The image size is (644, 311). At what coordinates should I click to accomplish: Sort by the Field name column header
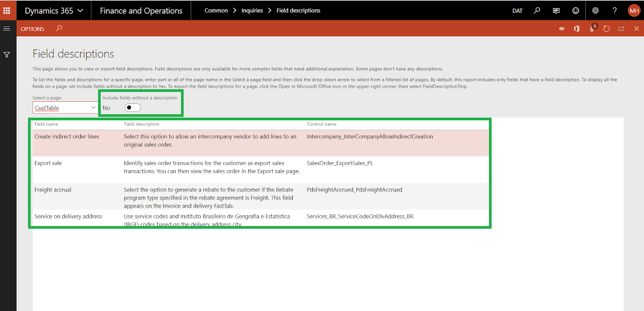46,124
